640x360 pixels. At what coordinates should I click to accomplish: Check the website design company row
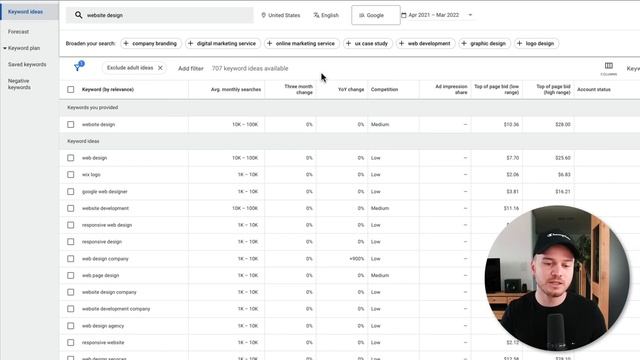(x=71, y=292)
